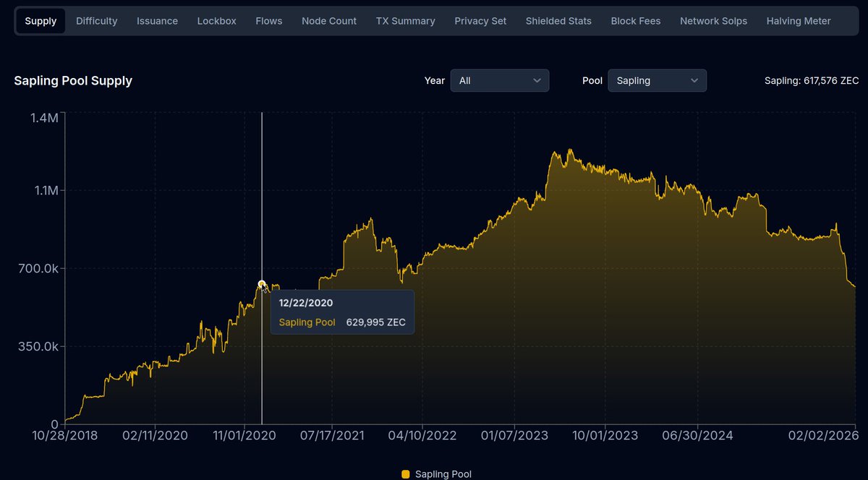Open the Pool dropdown set to Sapling
The image size is (868, 480).
pos(658,80)
